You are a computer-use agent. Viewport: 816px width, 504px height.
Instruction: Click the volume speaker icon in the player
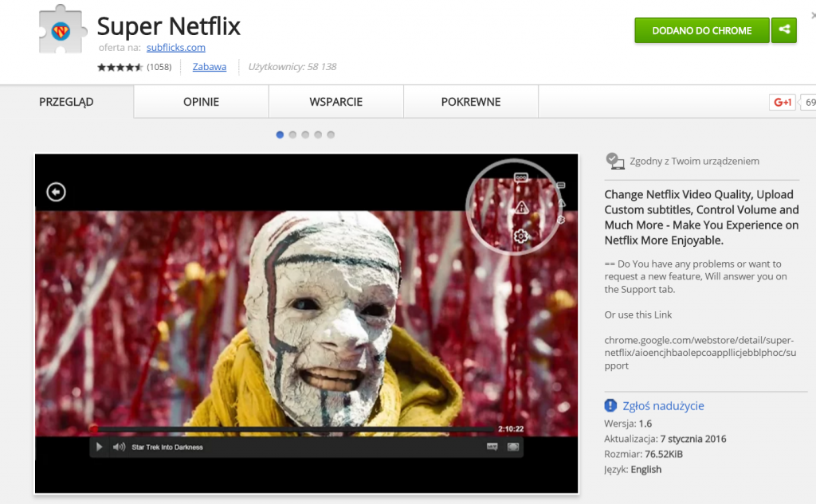point(120,447)
